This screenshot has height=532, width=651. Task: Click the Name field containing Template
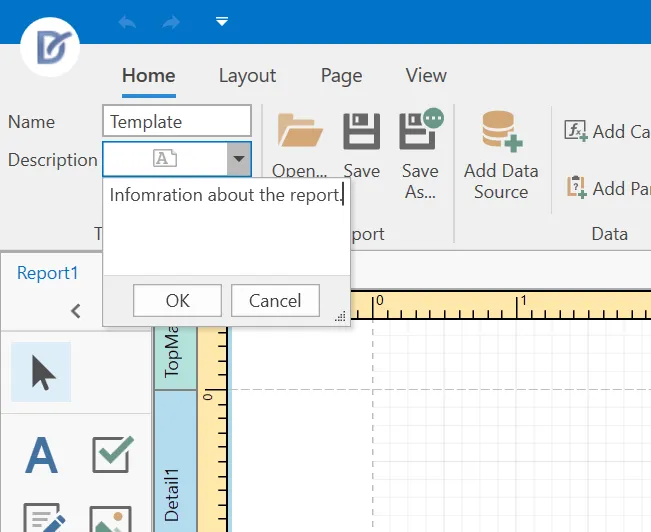tap(177, 121)
